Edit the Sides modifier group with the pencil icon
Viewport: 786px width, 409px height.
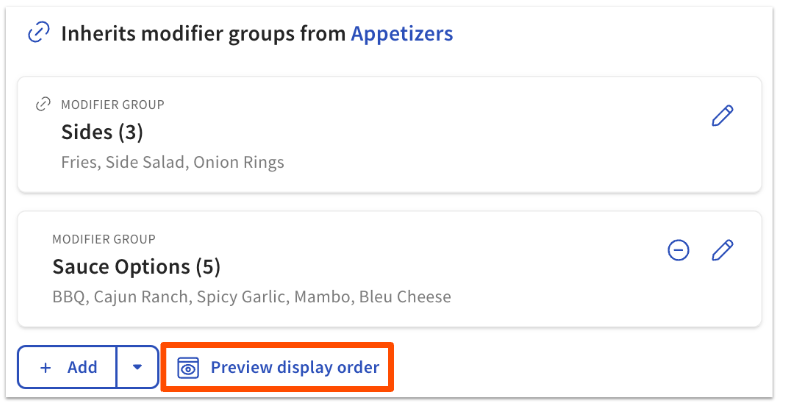click(722, 116)
